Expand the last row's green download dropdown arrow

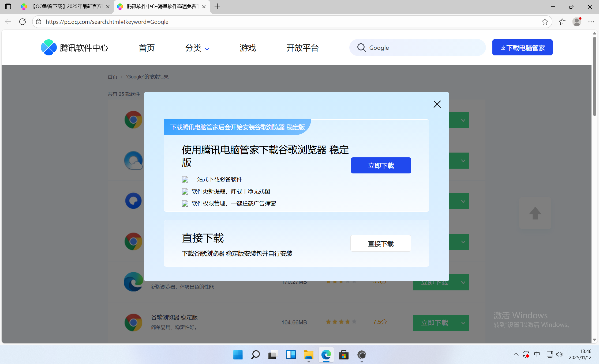pyautogui.click(x=463, y=323)
